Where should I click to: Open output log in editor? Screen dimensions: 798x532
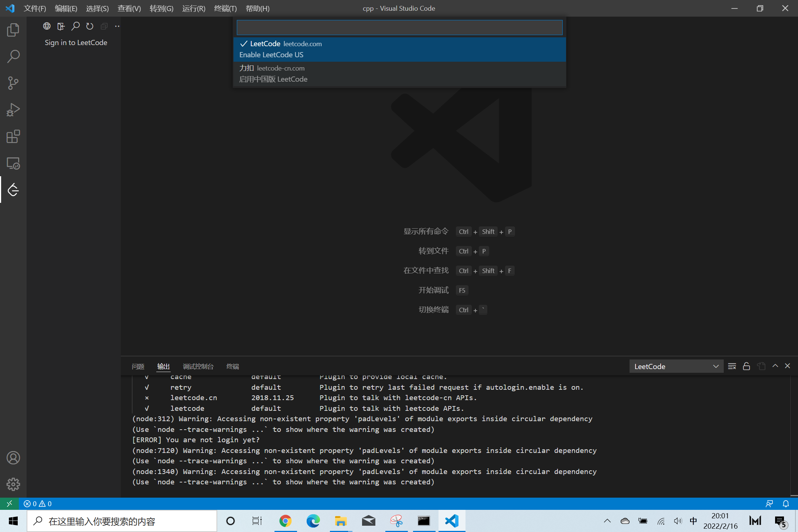[x=761, y=366]
